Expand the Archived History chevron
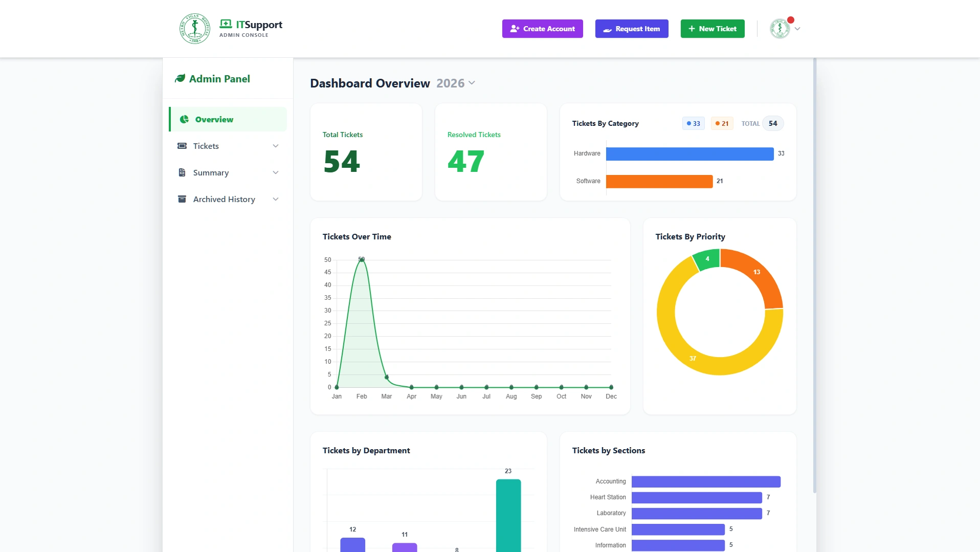This screenshot has height=552, width=980. coord(276,199)
